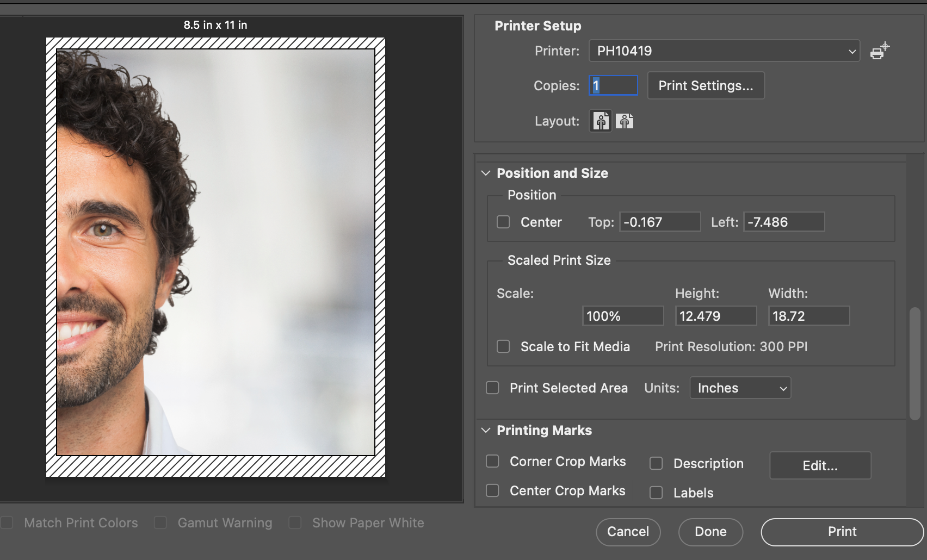This screenshot has width=927, height=560.
Task: Enable the Labels checkbox
Action: click(x=656, y=493)
